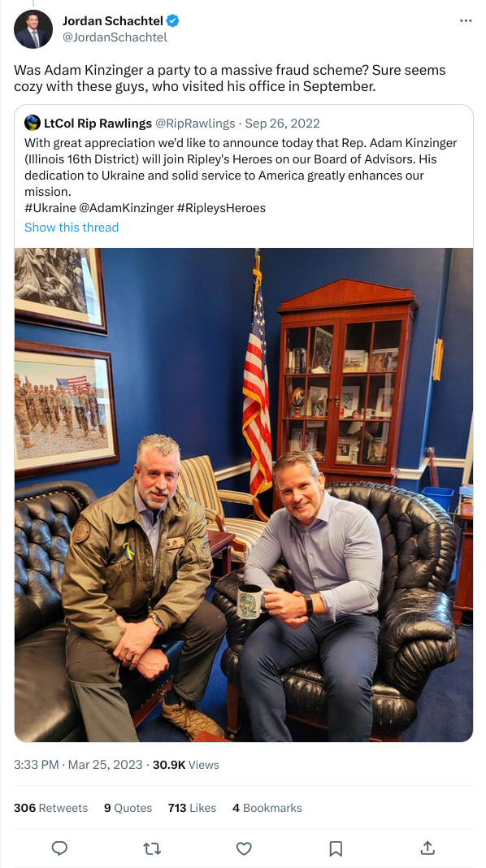The width and height of the screenshot is (486, 868).
Task: Retweet using the retweet arrows icon
Action: 152,848
